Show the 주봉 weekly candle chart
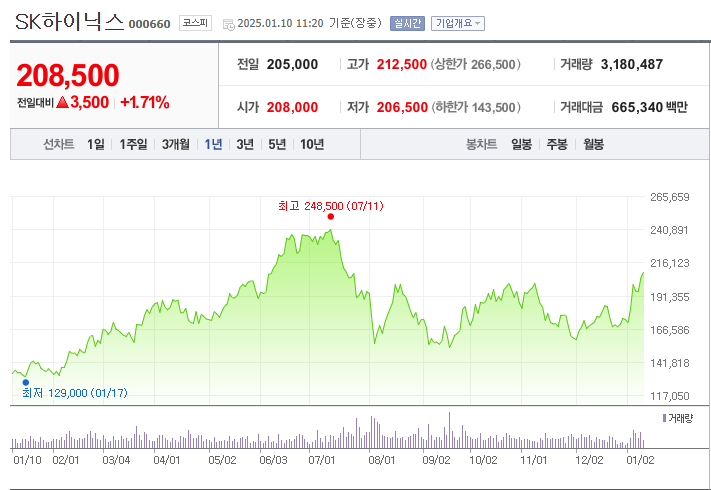This screenshot has height=490, width=711. [557, 144]
